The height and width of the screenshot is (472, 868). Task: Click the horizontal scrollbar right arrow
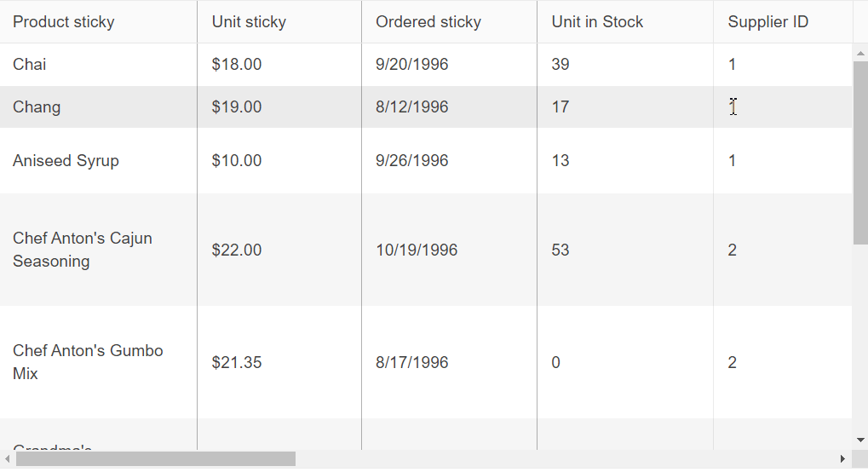point(842,459)
